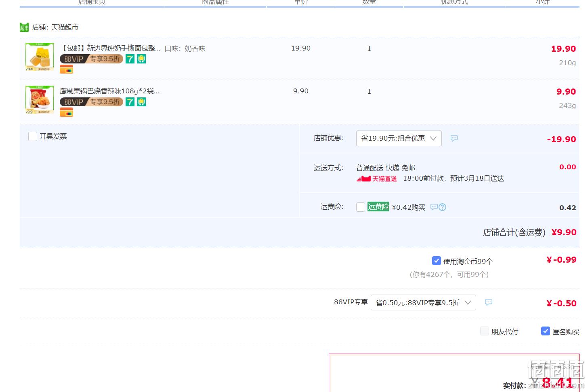Uncheck the 匿名购买 checkbox
The width and height of the screenshot is (588, 392).
point(546,331)
